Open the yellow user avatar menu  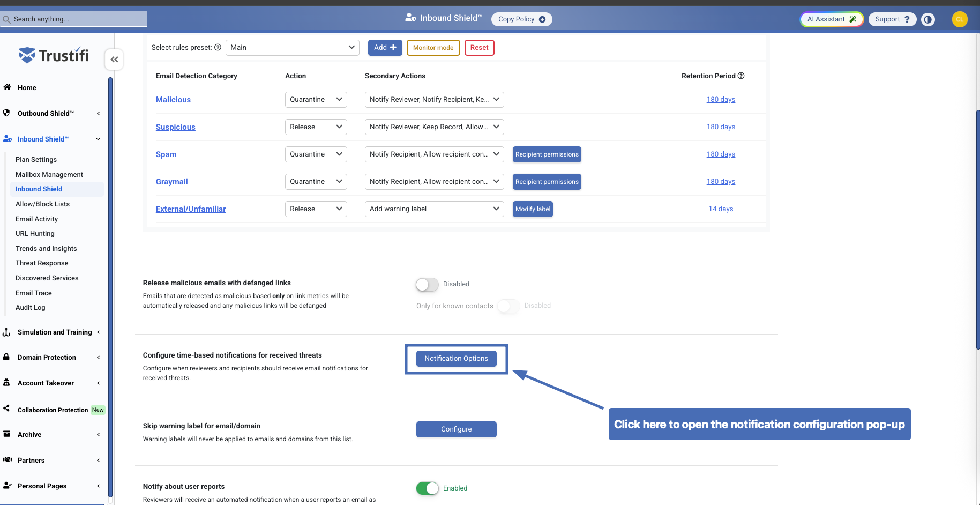click(x=960, y=19)
